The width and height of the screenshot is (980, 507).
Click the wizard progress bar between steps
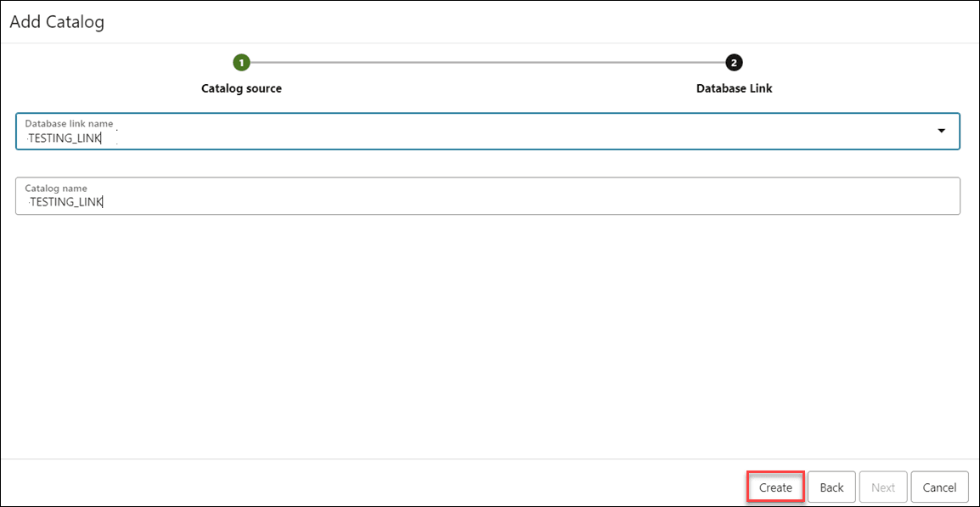487,62
